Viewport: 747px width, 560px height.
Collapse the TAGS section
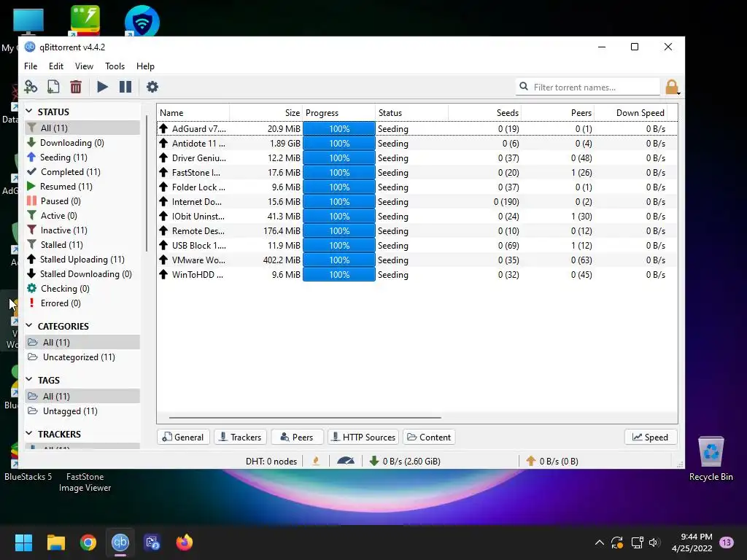(x=29, y=379)
